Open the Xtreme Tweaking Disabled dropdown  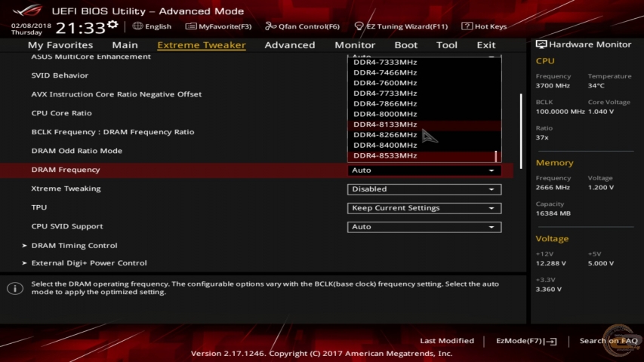coord(424,189)
